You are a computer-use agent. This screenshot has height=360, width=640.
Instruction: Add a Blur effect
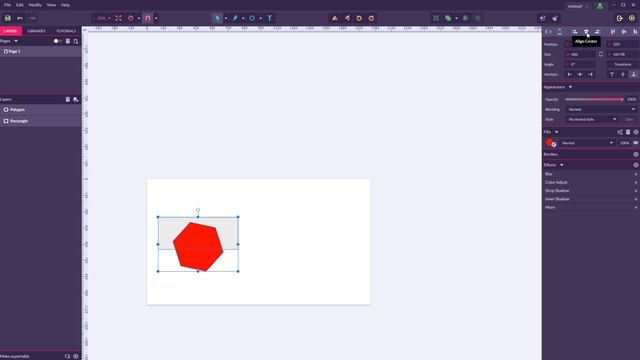point(636,174)
